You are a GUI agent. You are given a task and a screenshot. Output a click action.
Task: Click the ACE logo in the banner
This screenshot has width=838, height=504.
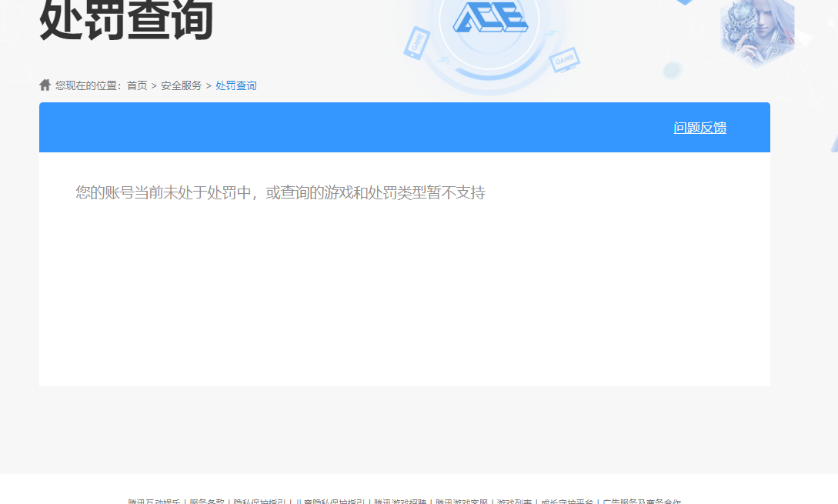[490, 17]
